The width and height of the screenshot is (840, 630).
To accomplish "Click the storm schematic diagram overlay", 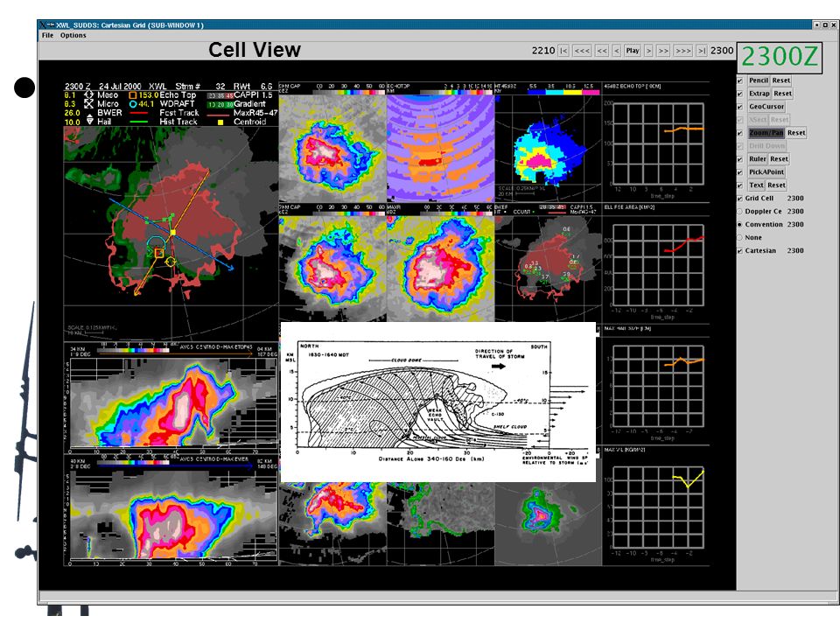I will [438, 402].
